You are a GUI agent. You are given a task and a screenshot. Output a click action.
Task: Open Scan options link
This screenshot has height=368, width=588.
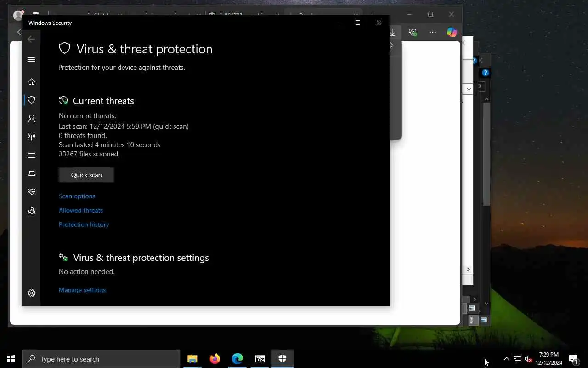click(x=77, y=196)
